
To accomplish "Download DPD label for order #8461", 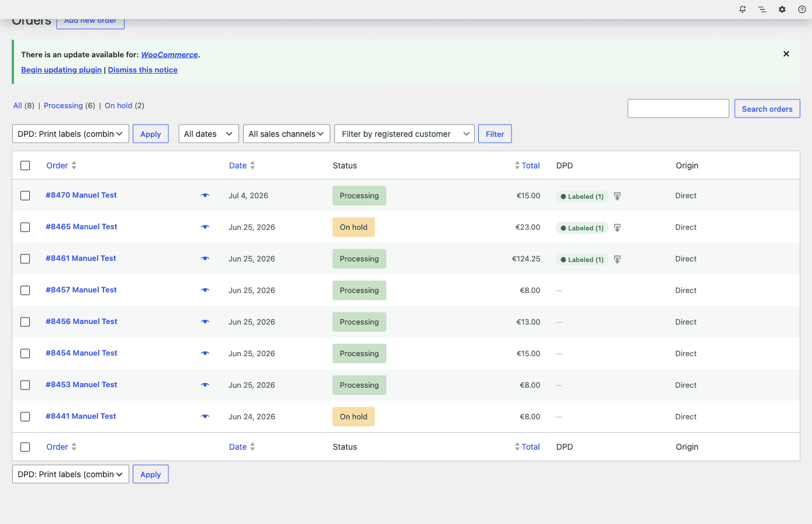I will click(617, 260).
